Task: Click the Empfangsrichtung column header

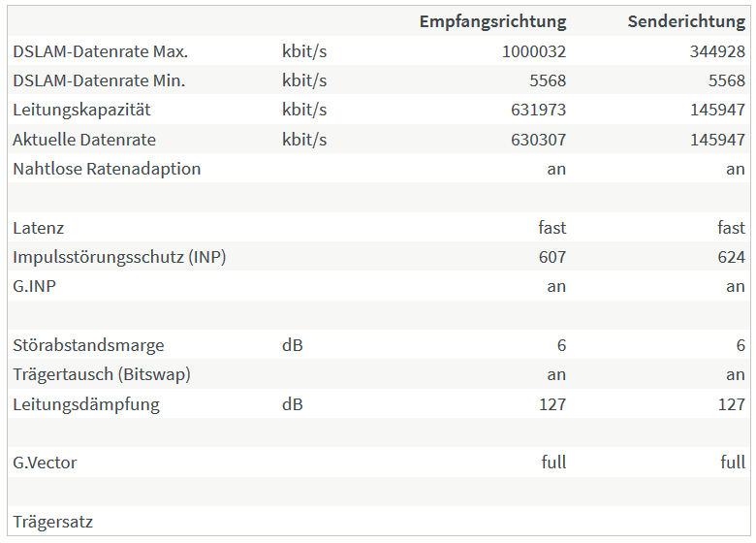Action: tap(492, 21)
